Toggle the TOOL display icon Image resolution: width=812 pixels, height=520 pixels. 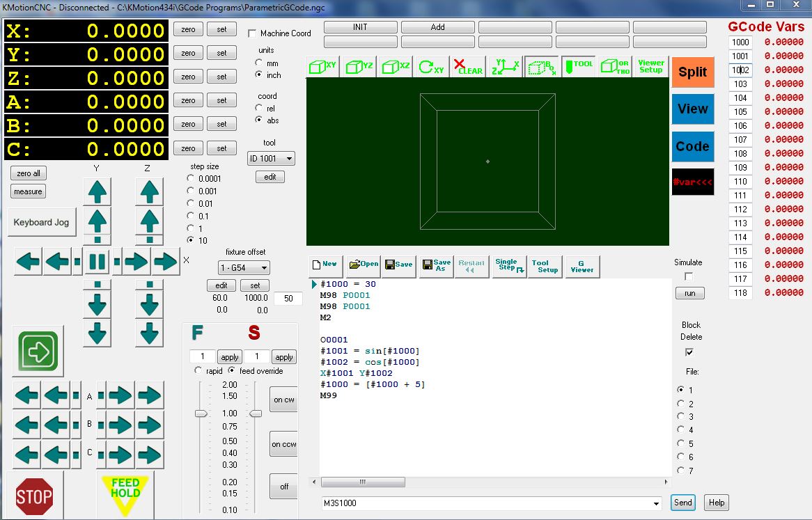click(578, 67)
